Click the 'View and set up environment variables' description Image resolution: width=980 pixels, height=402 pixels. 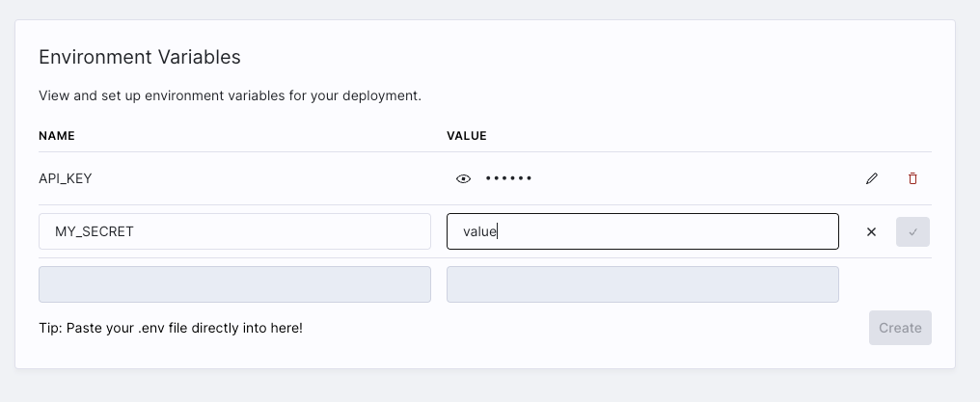tap(230, 96)
